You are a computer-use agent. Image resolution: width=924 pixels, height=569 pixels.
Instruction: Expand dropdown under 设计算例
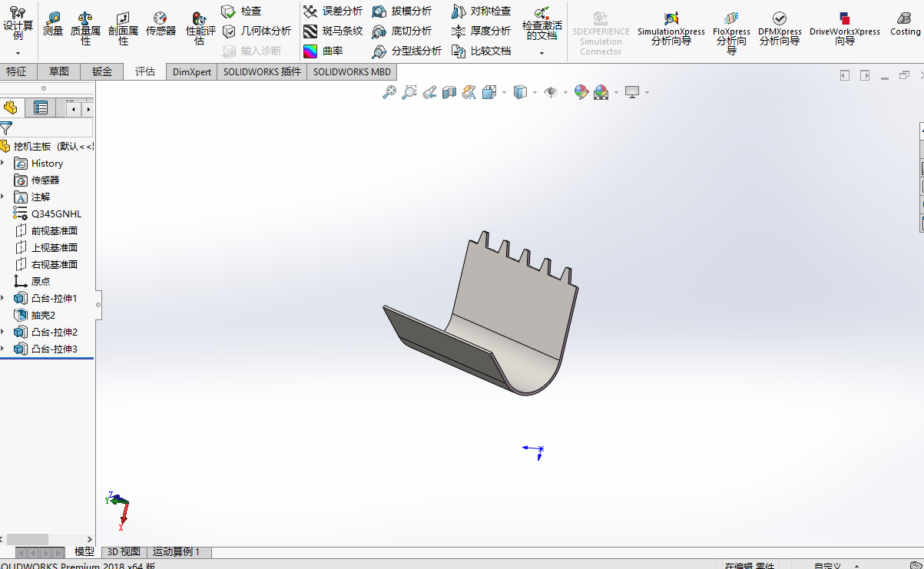pos(18,53)
